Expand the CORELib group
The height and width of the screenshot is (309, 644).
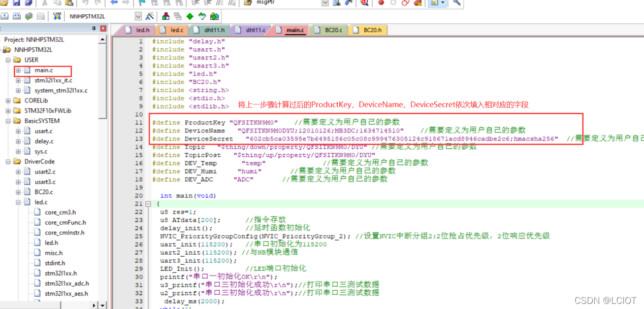tap(8, 100)
